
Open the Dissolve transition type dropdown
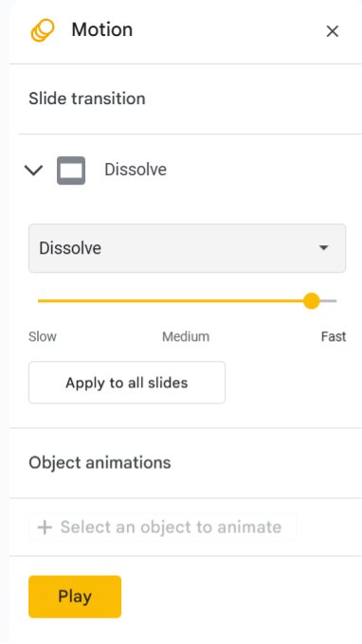coord(187,248)
